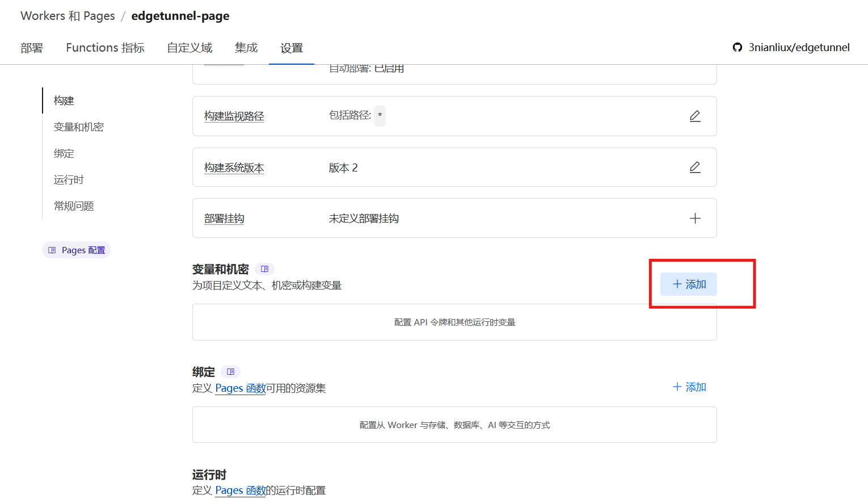868x503 pixels.
Task: Go to Workers 和 Pages breadcrumb
Action: pyautogui.click(x=68, y=16)
